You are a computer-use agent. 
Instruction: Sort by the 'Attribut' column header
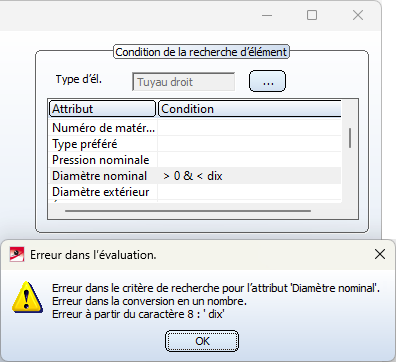(x=102, y=109)
